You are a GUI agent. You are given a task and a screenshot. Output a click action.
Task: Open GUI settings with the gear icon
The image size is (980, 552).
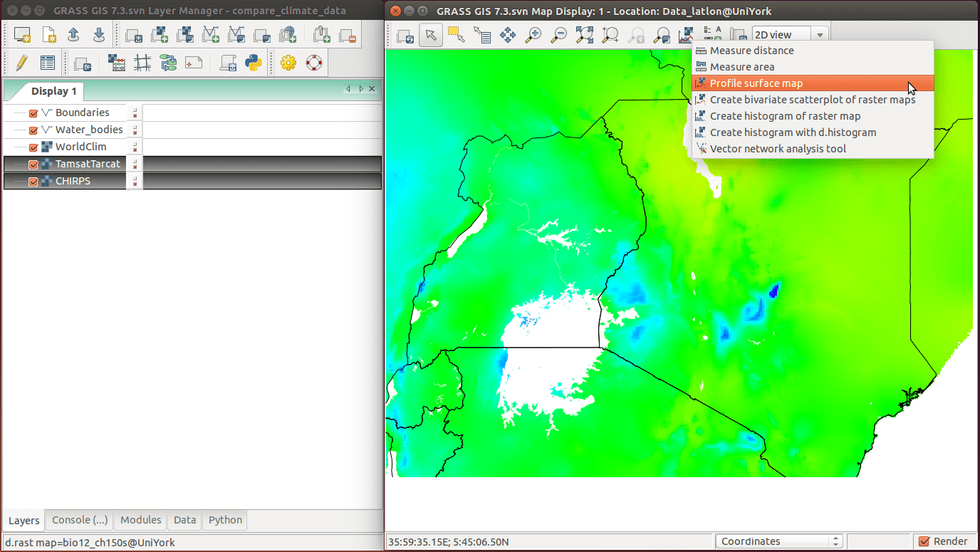click(x=288, y=63)
